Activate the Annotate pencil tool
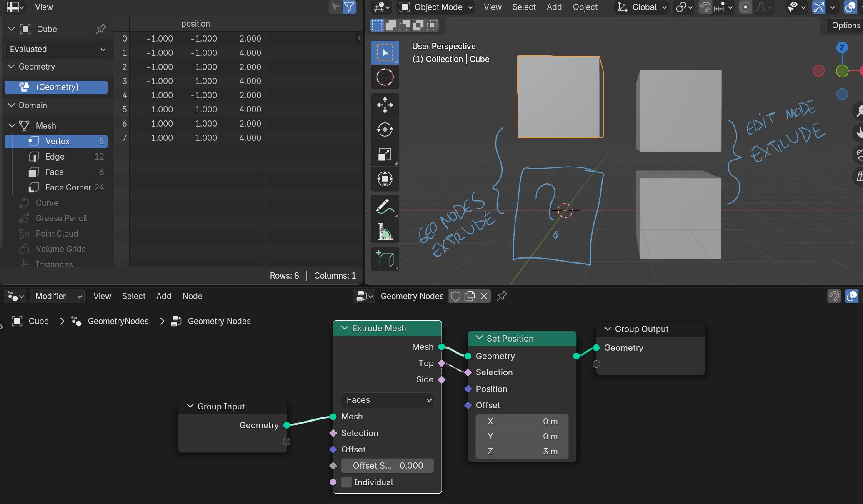Screen dimensions: 863x504 click(x=385, y=207)
